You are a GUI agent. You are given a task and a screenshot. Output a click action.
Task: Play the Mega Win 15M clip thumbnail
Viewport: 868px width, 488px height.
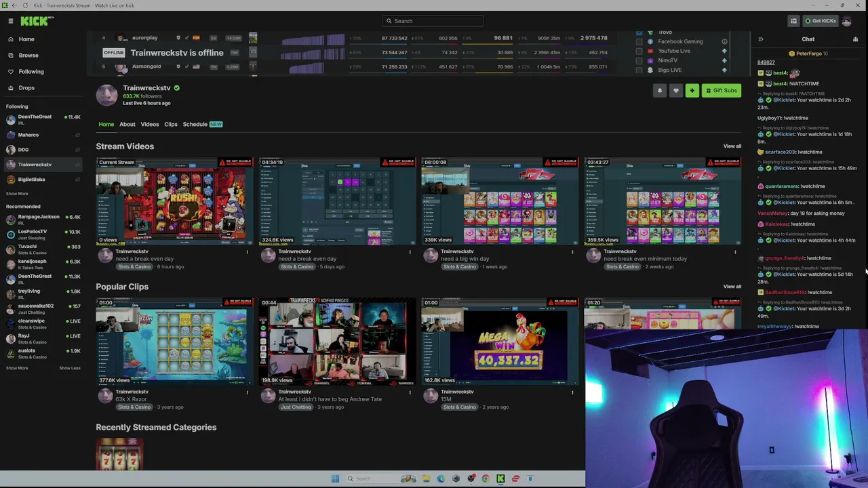[x=500, y=341]
